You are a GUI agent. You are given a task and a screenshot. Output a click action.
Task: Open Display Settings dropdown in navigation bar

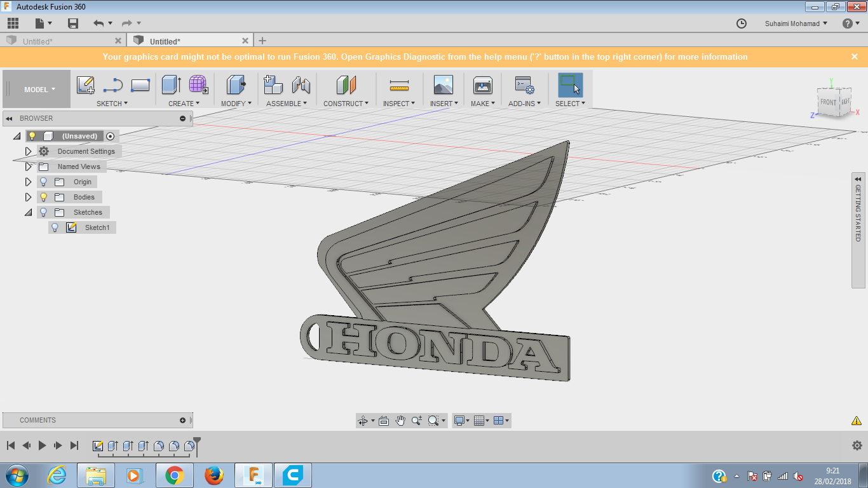(x=461, y=421)
